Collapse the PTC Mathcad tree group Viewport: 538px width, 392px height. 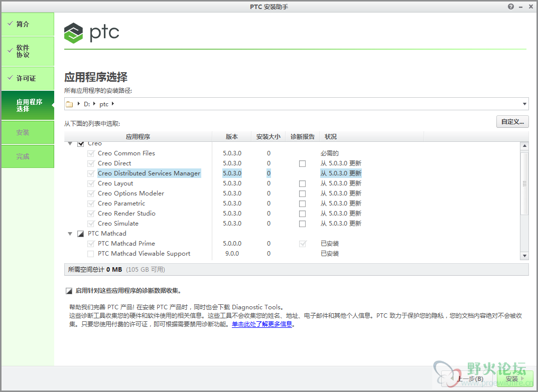coord(70,234)
